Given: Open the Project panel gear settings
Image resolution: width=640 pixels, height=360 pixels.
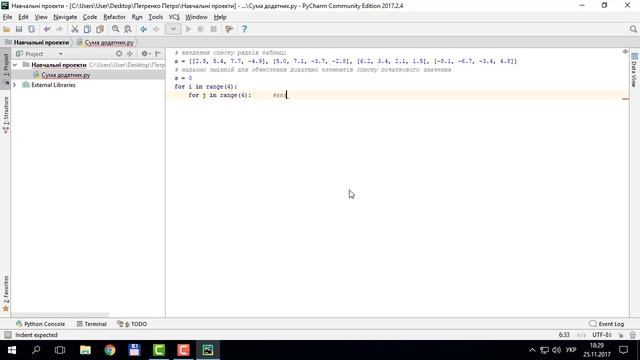Looking at the screenshot, I should pos(145,54).
